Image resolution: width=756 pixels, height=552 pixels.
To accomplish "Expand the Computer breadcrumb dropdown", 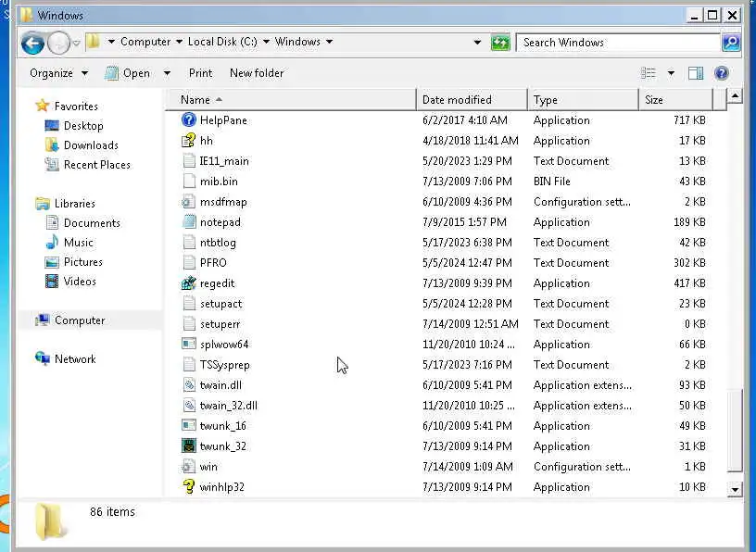I will point(179,42).
